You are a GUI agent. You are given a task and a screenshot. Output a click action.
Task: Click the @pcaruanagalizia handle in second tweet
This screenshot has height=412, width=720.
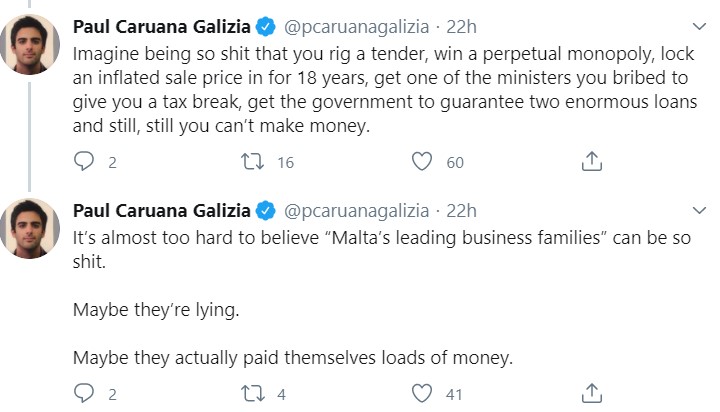(356, 211)
